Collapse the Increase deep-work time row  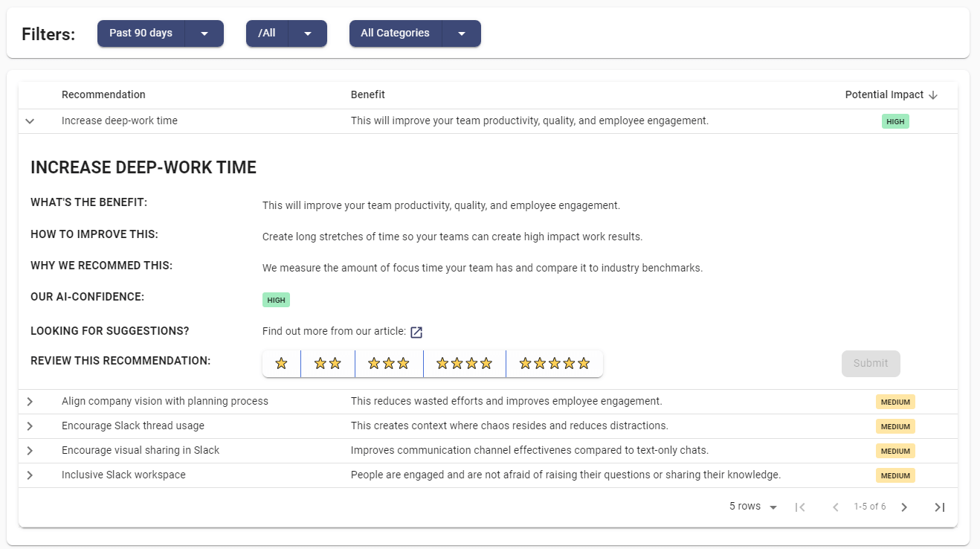tap(29, 121)
